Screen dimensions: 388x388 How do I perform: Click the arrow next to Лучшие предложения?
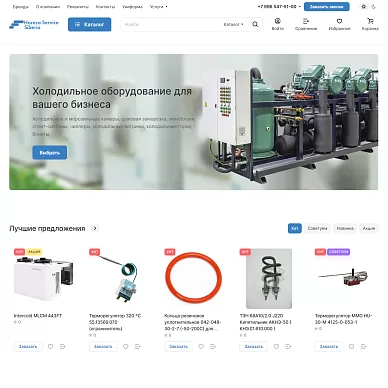coord(95,228)
